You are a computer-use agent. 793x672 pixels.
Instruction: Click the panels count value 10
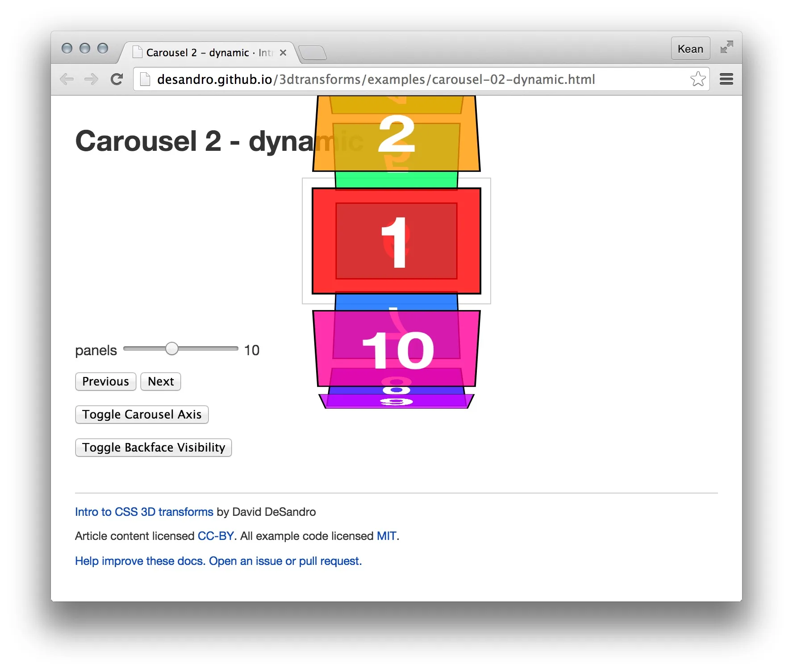point(252,350)
